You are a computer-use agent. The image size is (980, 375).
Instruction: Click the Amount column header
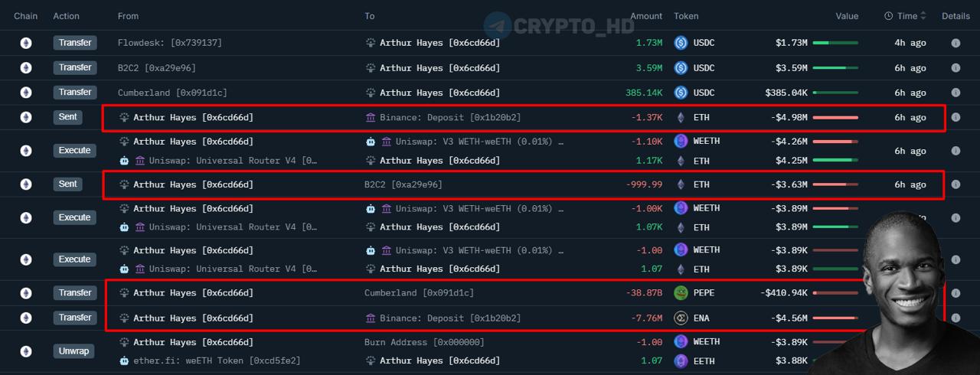tap(646, 16)
